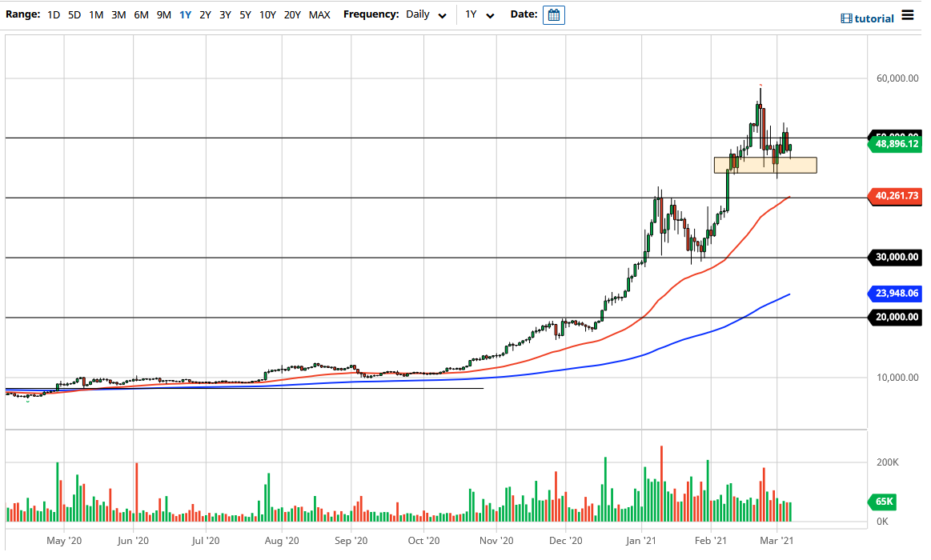931x560 pixels.
Task: Switch to the MAX range
Action: tap(318, 14)
